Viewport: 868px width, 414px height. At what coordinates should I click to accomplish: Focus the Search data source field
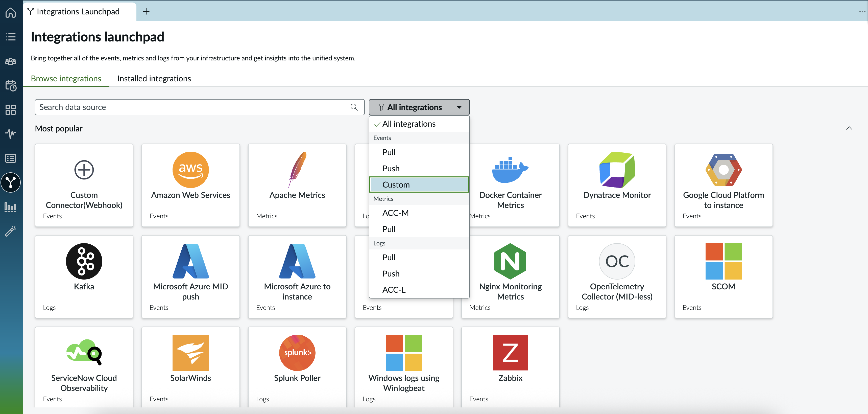200,107
